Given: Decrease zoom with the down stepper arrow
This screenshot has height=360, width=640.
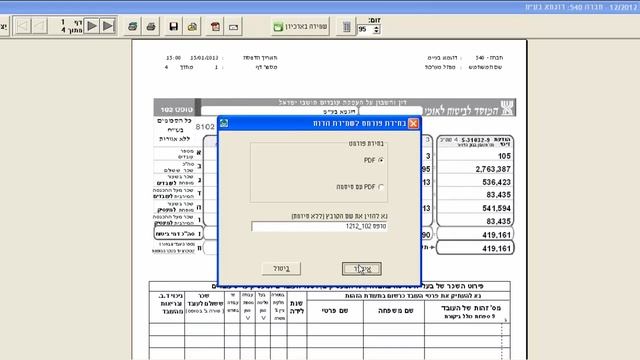Looking at the screenshot, I should [376, 31].
